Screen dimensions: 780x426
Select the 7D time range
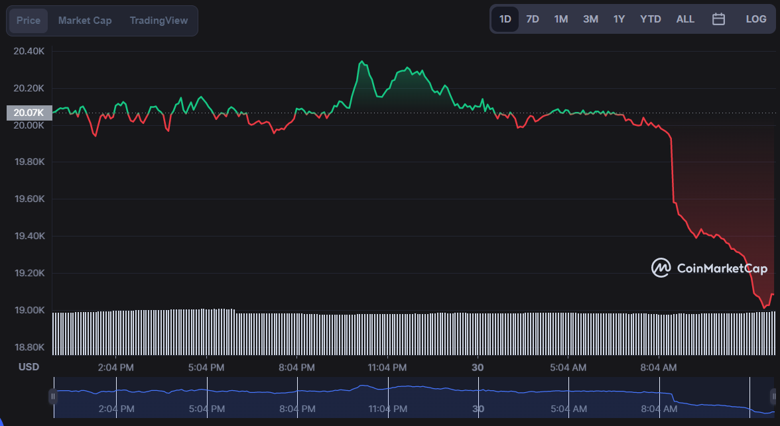point(533,19)
